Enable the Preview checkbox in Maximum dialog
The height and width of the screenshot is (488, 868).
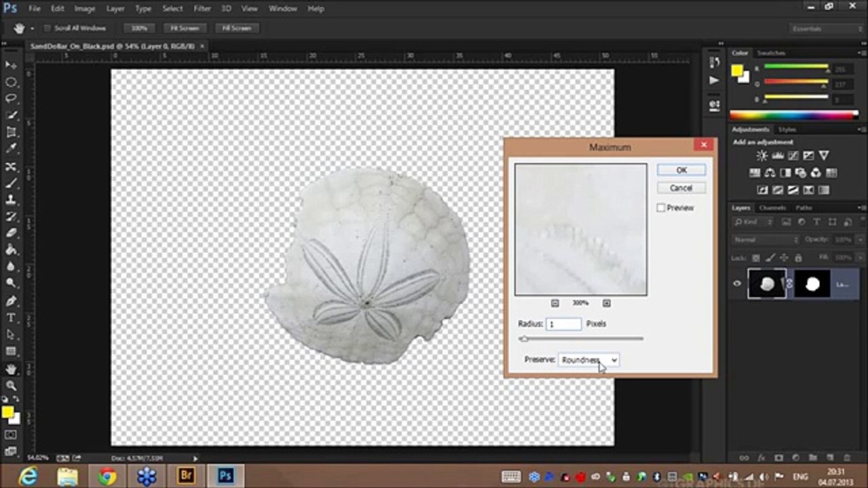[x=660, y=208]
